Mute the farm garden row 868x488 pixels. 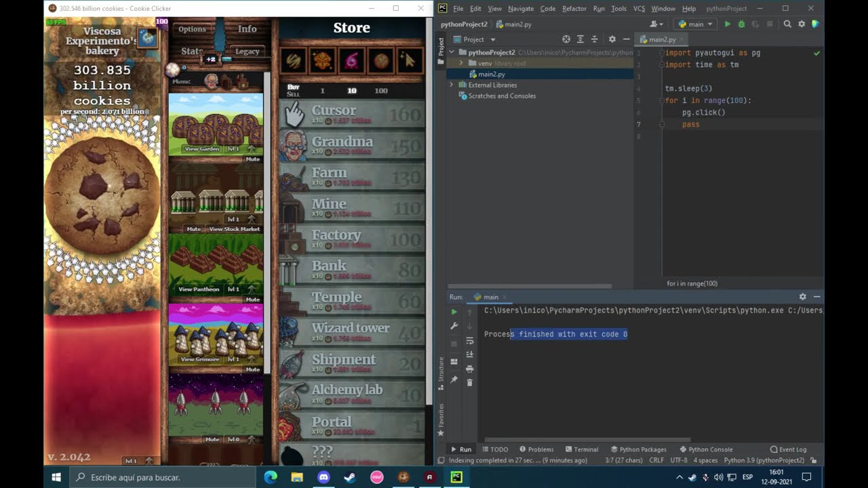253,159
